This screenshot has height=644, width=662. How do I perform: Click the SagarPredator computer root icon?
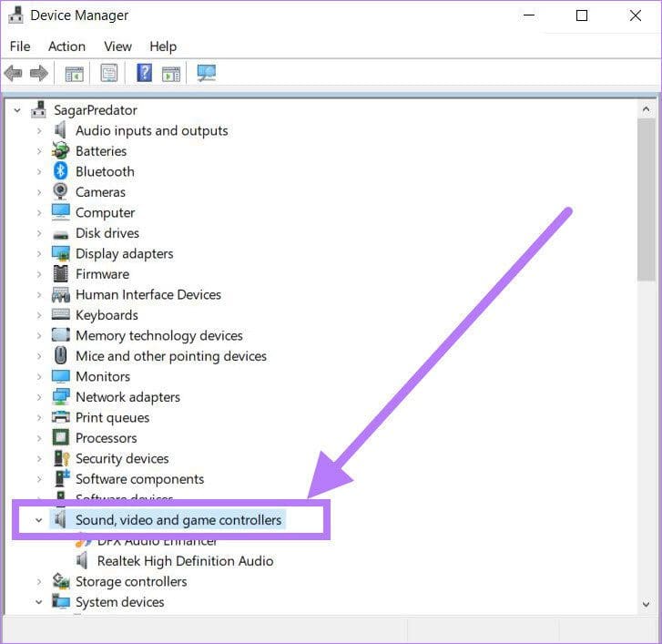click(x=39, y=109)
